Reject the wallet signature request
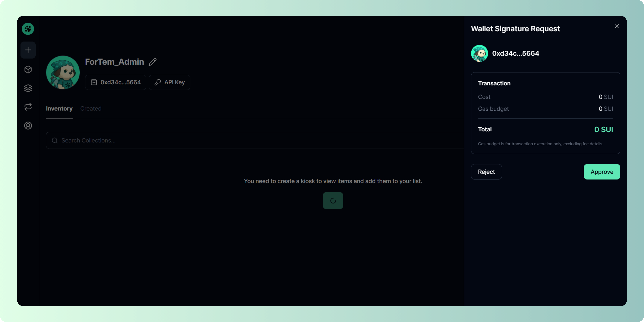This screenshot has height=322, width=644. 486,172
